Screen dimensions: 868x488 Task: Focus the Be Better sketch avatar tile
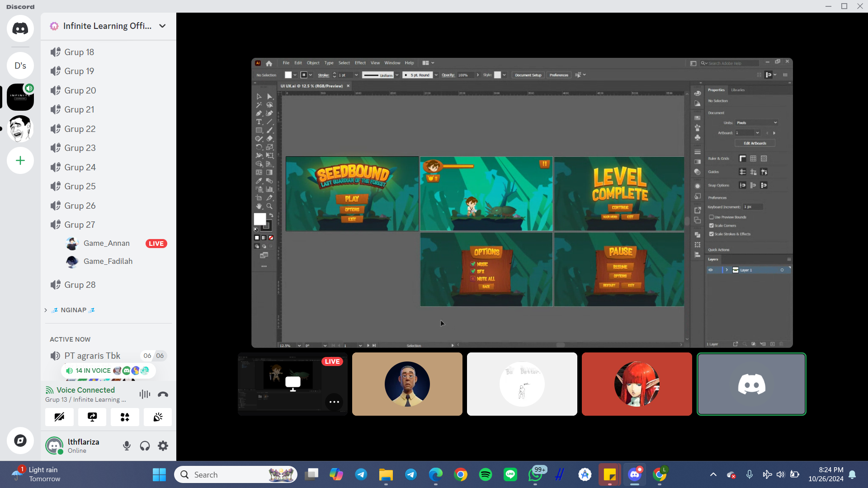click(522, 384)
